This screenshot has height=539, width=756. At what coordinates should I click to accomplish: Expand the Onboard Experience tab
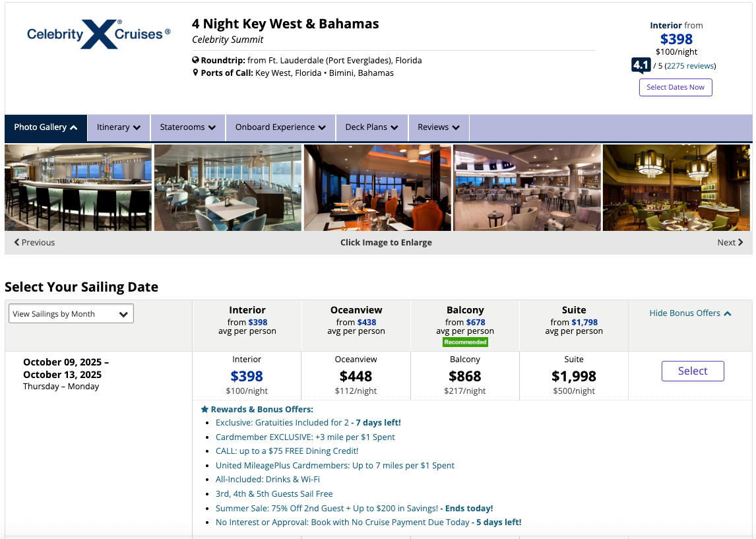[x=280, y=128]
